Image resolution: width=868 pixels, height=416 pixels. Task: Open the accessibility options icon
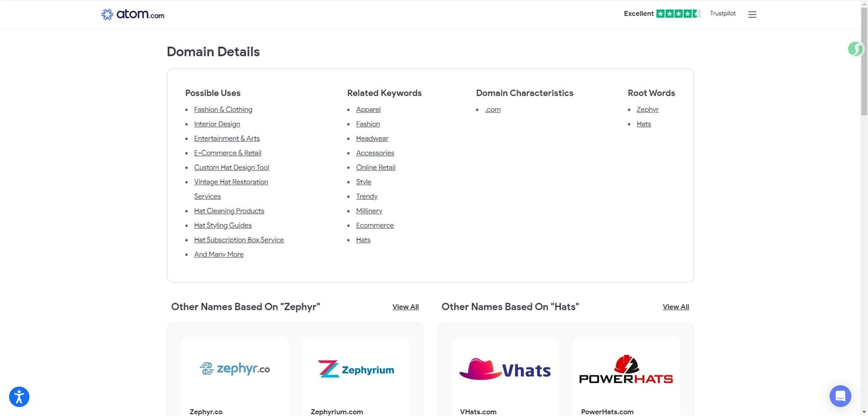tap(19, 397)
